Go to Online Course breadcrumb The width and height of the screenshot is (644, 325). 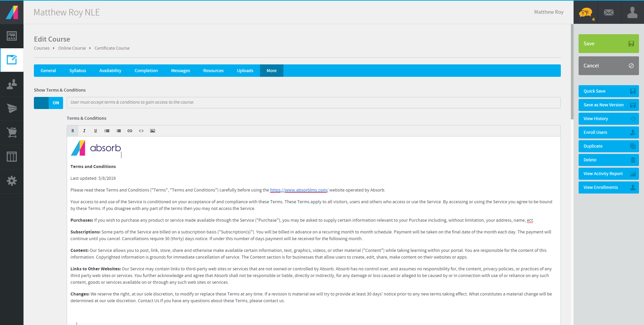pyautogui.click(x=72, y=48)
